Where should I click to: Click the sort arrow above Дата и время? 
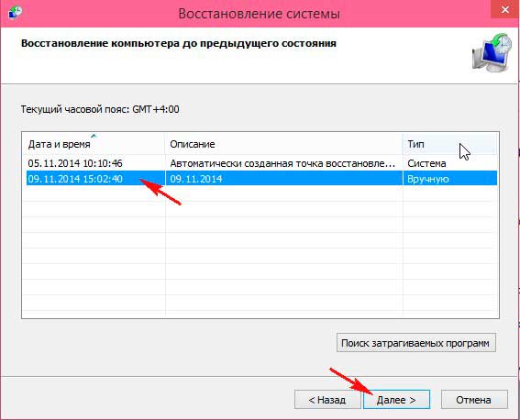tap(94, 135)
